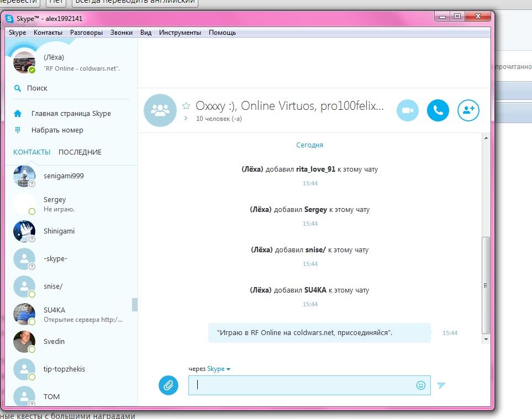Close the Skype window

click(x=478, y=16)
